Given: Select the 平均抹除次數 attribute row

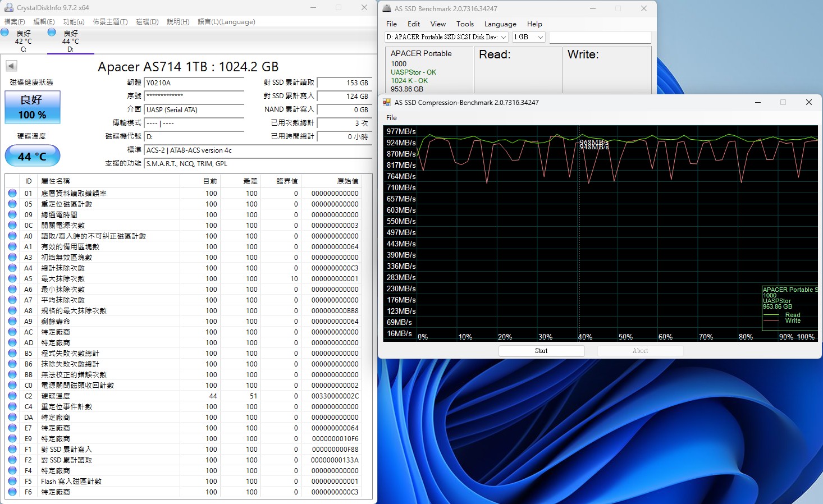Looking at the screenshot, I should 184,300.
